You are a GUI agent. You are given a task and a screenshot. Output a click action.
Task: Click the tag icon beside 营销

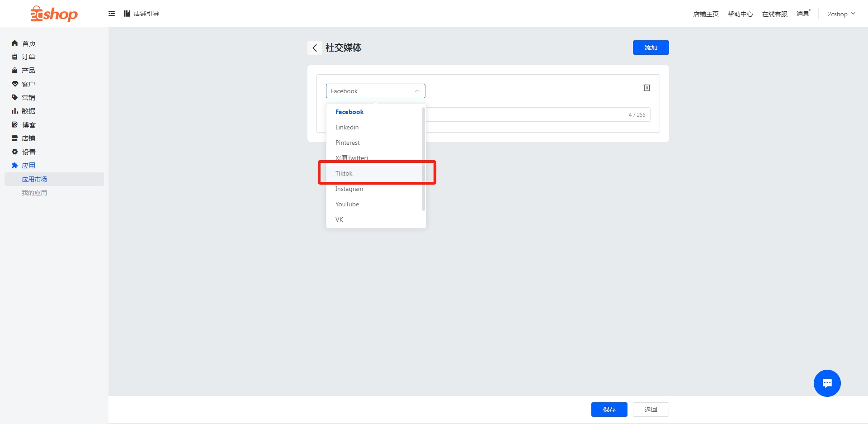14,98
